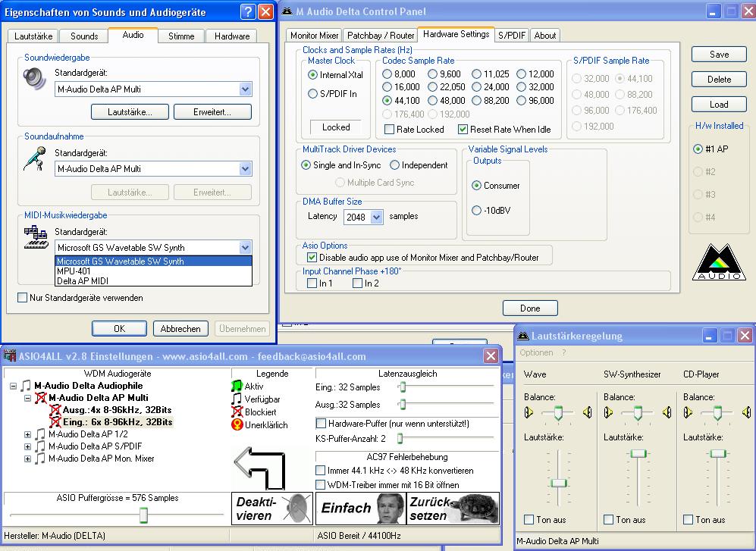
Task: Open the Patchbay / Router tab
Action: point(381,35)
